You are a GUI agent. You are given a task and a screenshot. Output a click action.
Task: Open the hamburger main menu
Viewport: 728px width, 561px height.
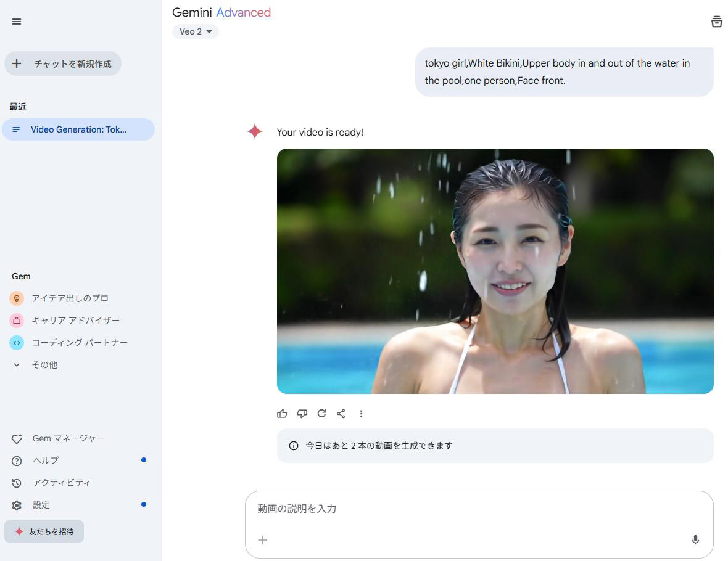pos(17,22)
